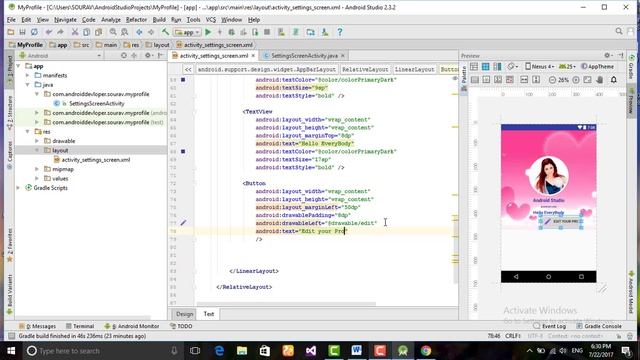This screenshot has height=360, width=640.
Task: Open the orientation dropdown in Preview
Action: pos(513,67)
